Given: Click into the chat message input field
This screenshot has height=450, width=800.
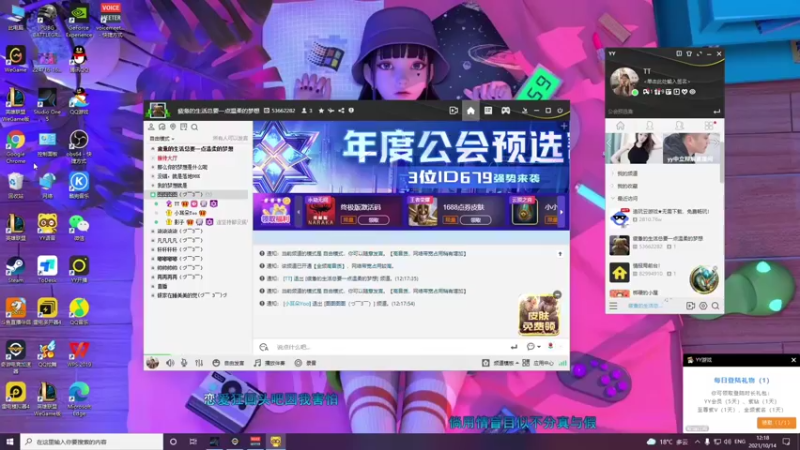Looking at the screenshot, I should coord(388,347).
